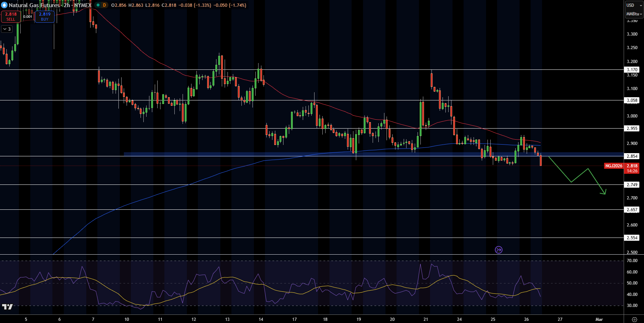Select the 2.749 horizontal line label

tap(632, 185)
